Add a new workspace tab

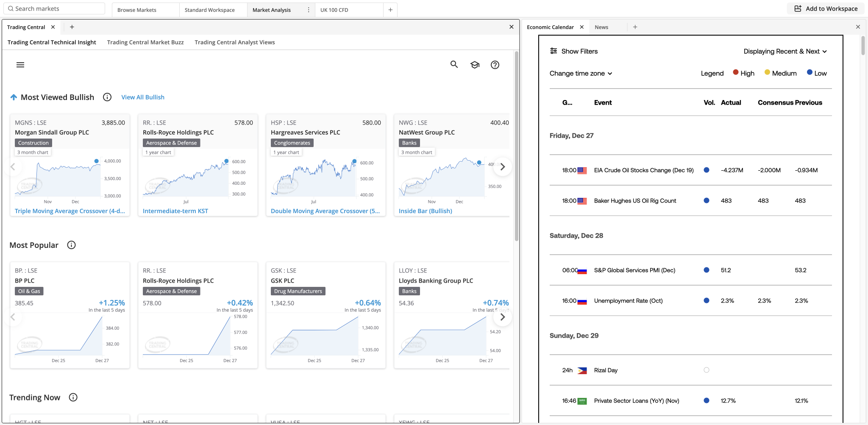click(390, 10)
